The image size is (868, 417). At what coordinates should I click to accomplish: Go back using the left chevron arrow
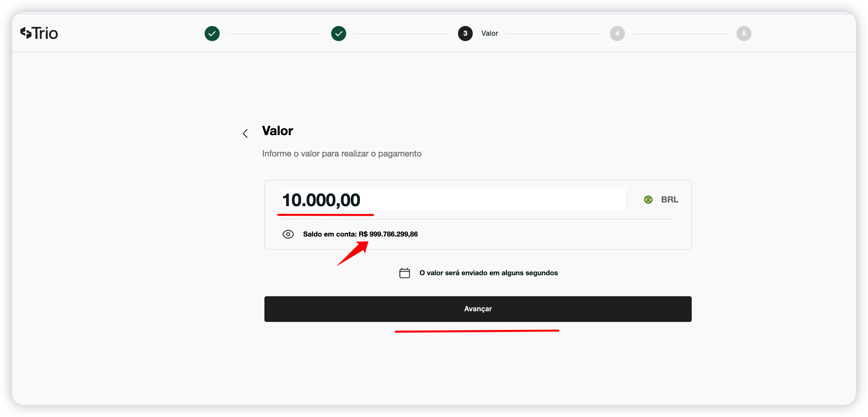(x=245, y=134)
